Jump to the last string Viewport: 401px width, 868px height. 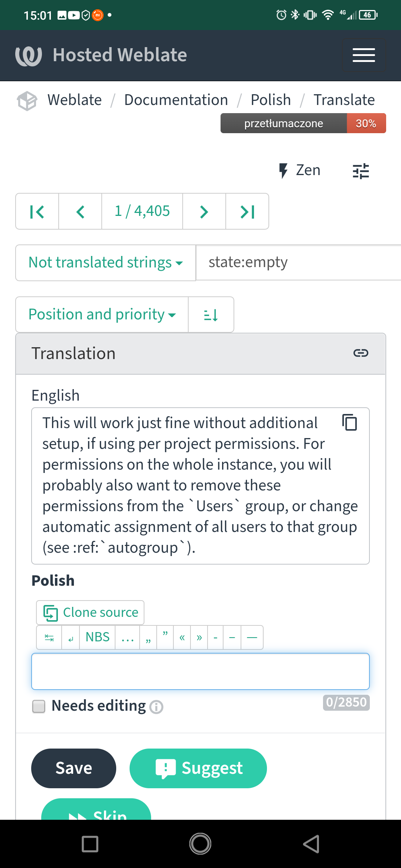[247, 211]
